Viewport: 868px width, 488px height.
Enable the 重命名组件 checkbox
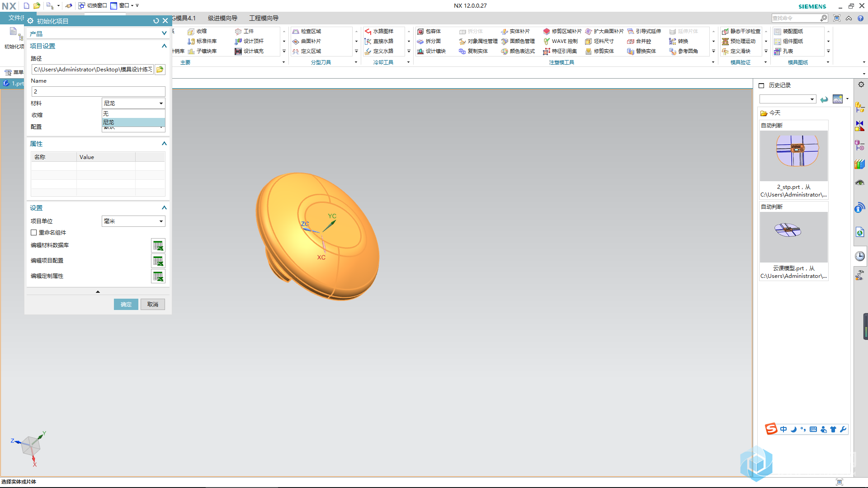click(34, 233)
